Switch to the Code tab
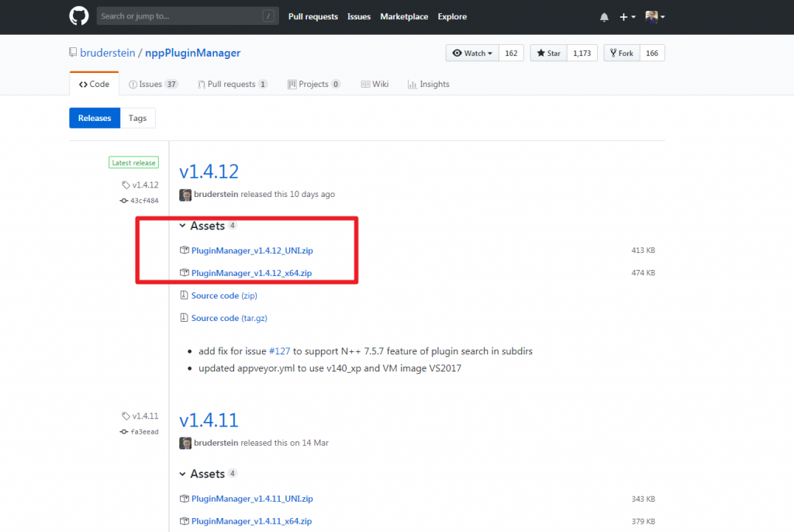The height and width of the screenshot is (532, 794). pos(94,84)
